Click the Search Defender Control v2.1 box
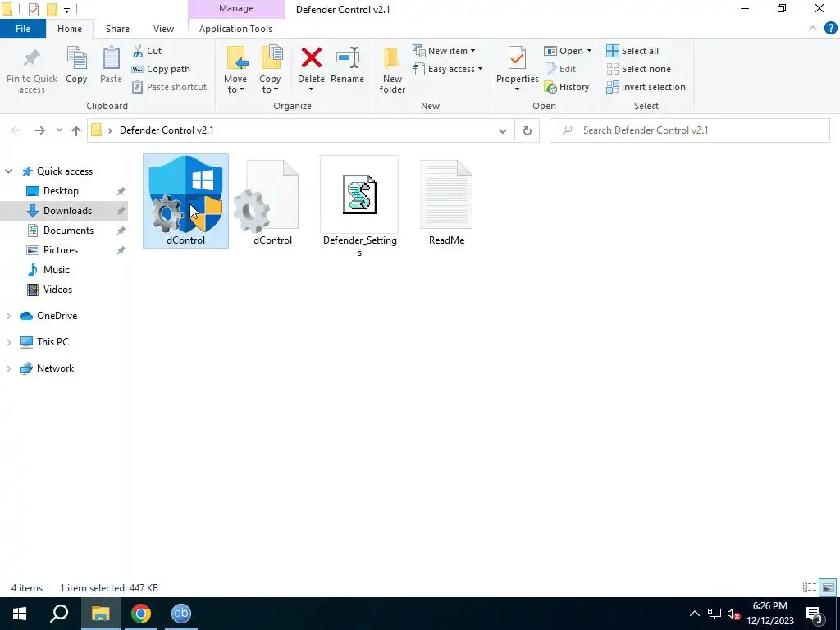The image size is (840, 630). click(x=689, y=130)
